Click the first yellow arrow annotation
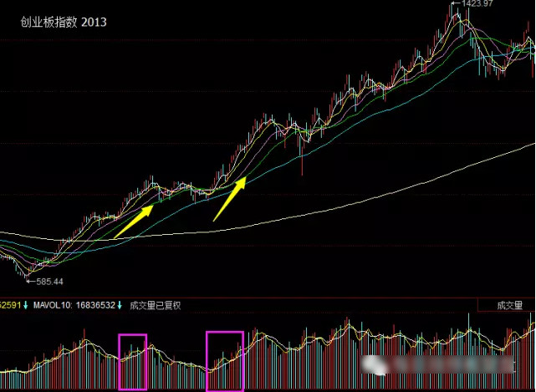The height and width of the screenshot is (392, 536). [134, 221]
